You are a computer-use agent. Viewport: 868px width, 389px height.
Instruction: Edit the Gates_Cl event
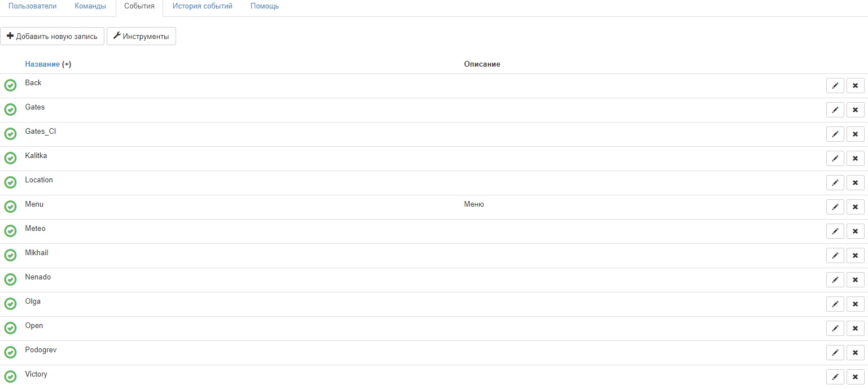[835, 134]
